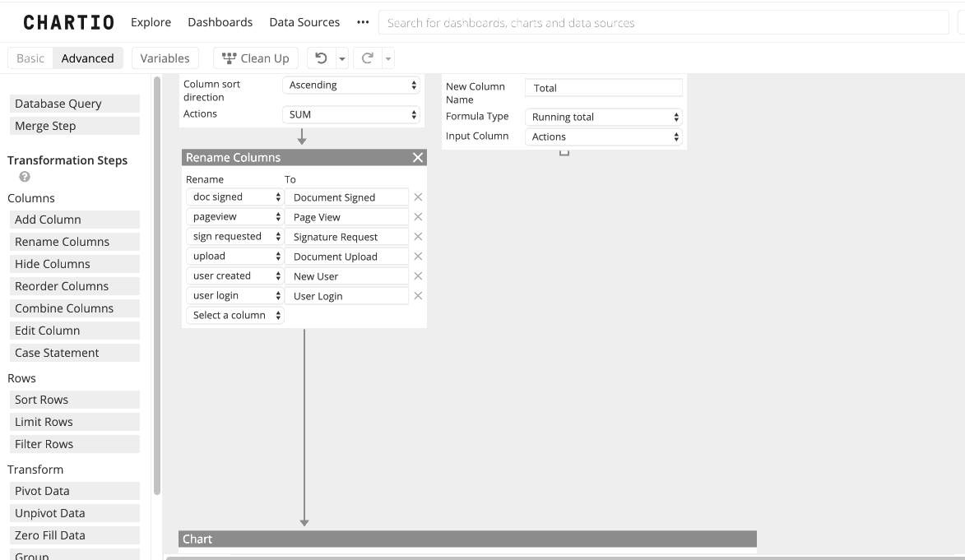Click the undo arrow icon
965x560 pixels.
[321, 58]
